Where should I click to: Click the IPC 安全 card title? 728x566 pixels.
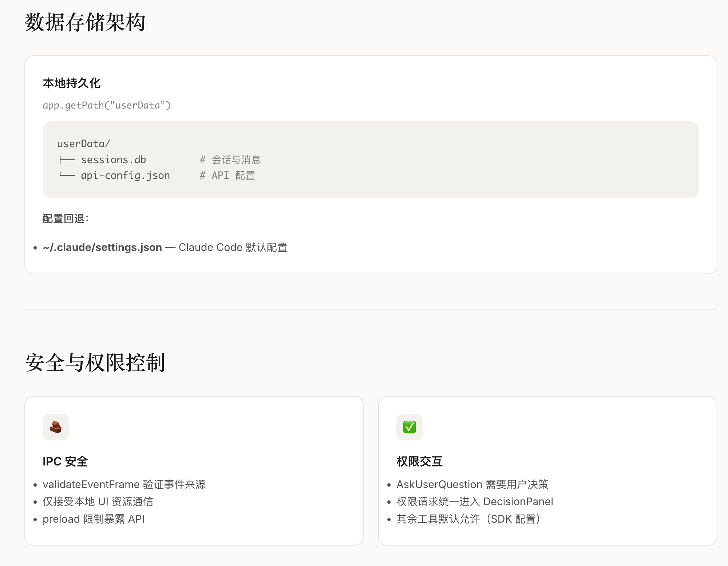pos(65,461)
